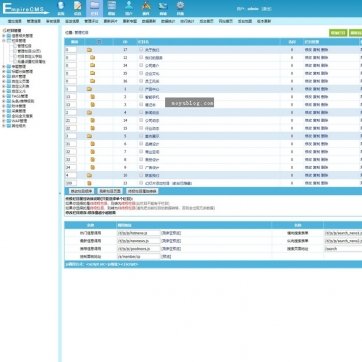
Task: Click the /e/member/cp address input field
Action: (139, 257)
